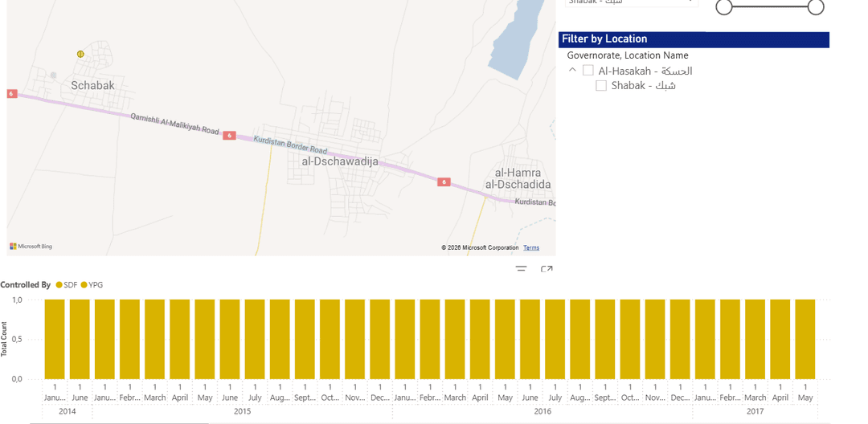Screen dimensions: 868x424
Task: Click the YPG legend color dot
Action: 84,285
